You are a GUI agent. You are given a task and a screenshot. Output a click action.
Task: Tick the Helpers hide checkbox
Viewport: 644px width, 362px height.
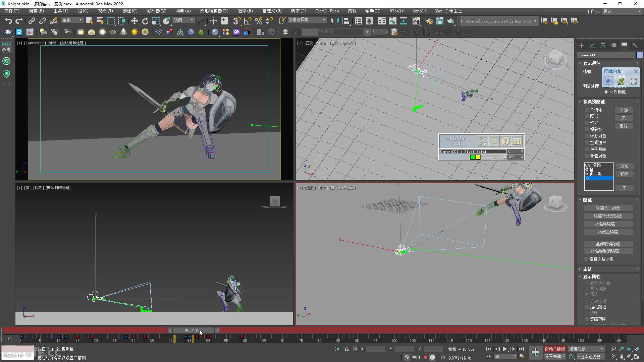point(587,136)
